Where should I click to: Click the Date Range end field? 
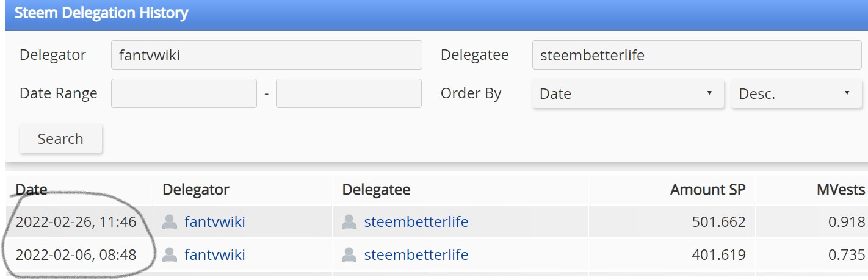(x=349, y=93)
